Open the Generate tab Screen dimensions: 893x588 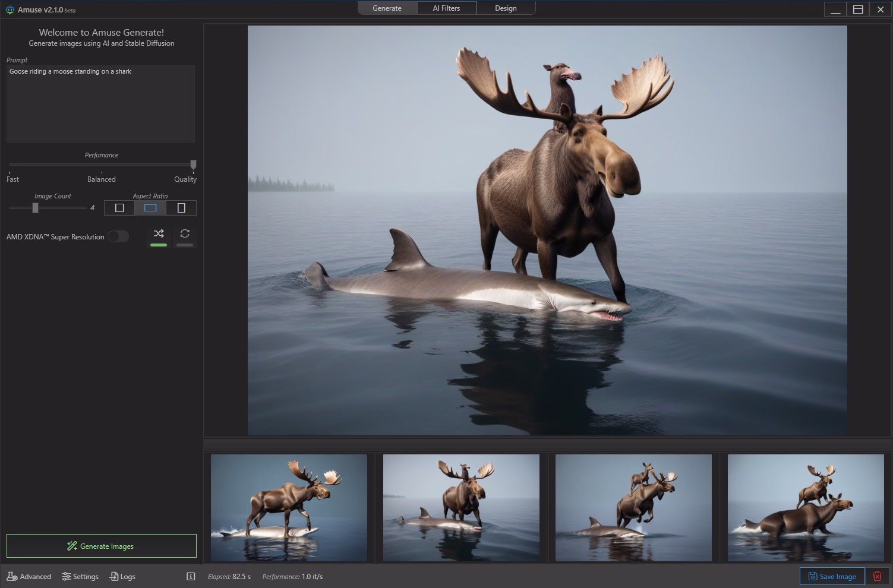387,8
